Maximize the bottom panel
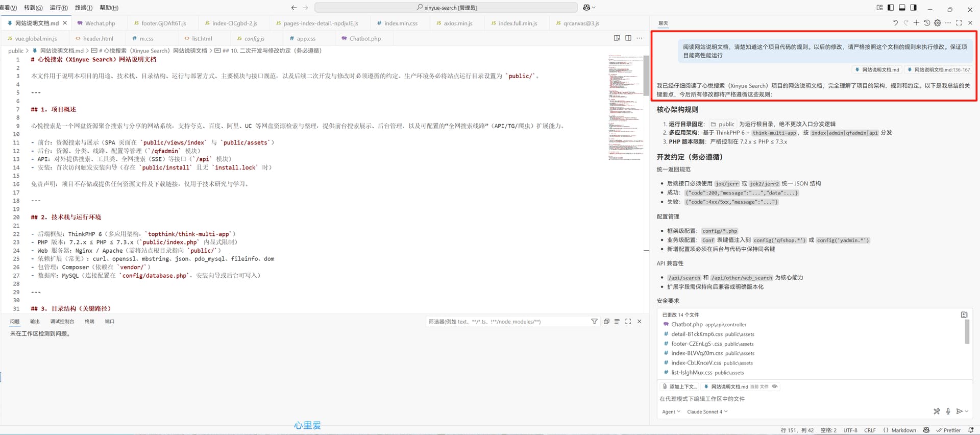Viewport: 980px width, 435px height. 628,322
